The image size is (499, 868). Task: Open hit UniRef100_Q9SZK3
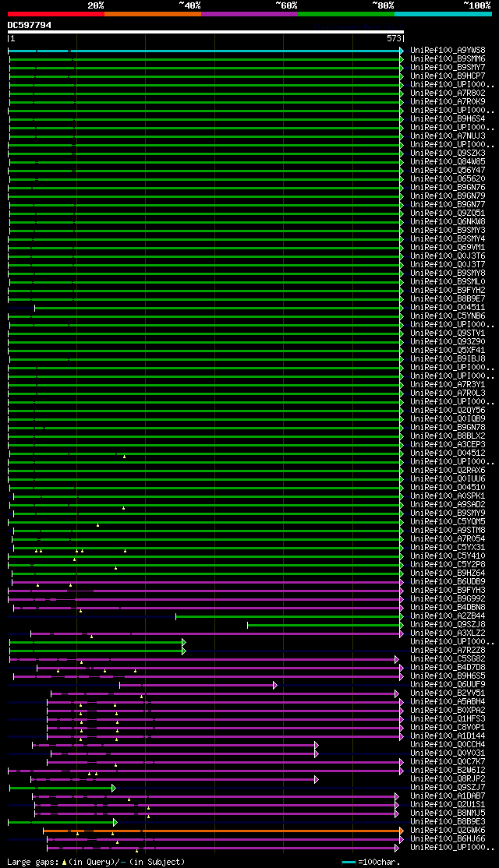coord(448,153)
